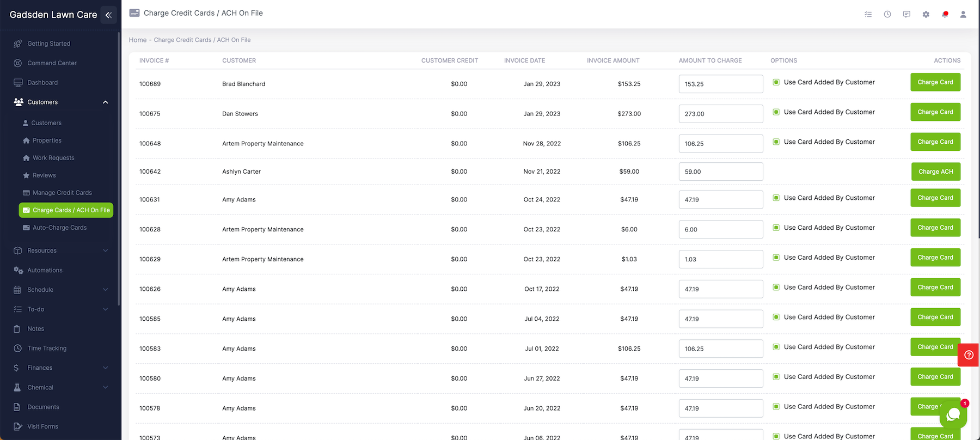Collapse the sidebar with double-chevron icon

pyautogui.click(x=108, y=15)
